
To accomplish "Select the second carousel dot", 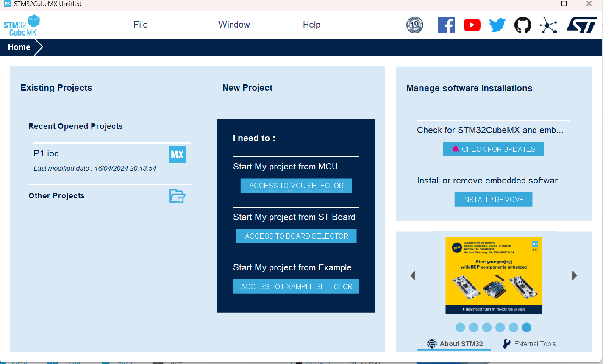I will pyautogui.click(x=474, y=328).
